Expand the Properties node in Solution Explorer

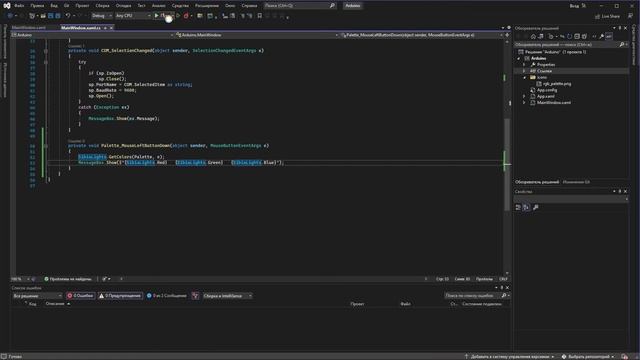(x=524, y=64)
